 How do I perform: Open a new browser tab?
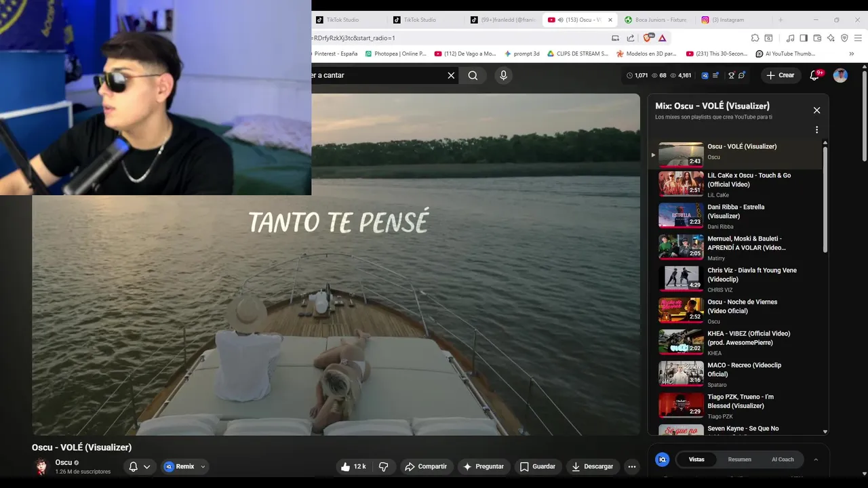click(x=781, y=20)
